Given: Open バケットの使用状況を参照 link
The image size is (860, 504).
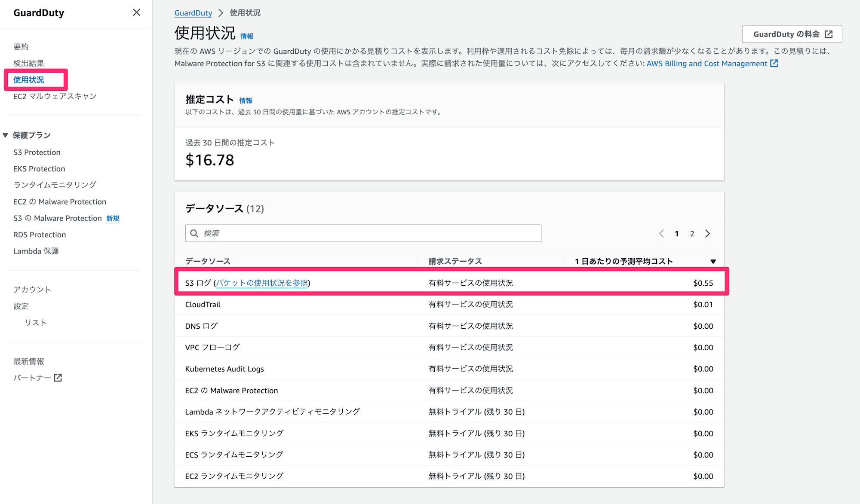Looking at the screenshot, I should pos(262,283).
